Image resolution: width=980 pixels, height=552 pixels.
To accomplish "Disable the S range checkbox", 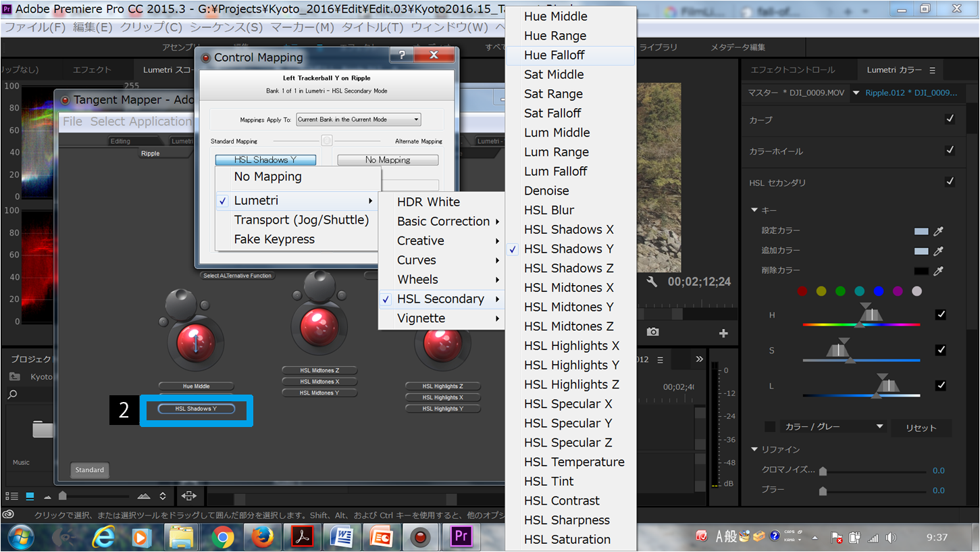I will (940, 350).
